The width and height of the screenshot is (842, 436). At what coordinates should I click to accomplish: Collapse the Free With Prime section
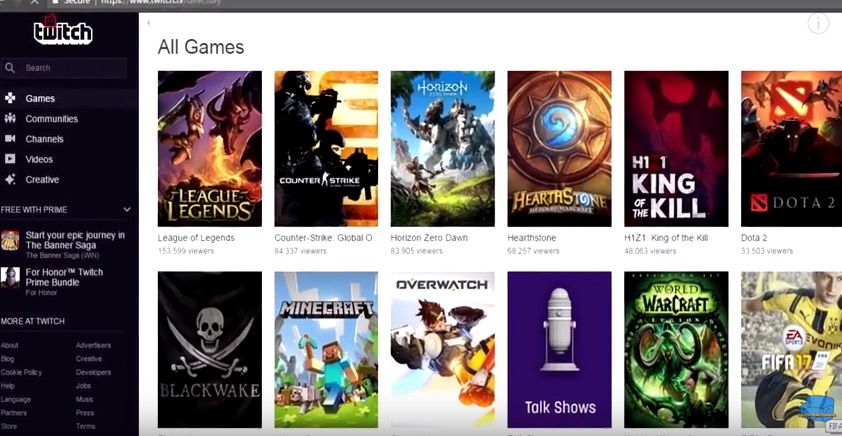point(127,209)
